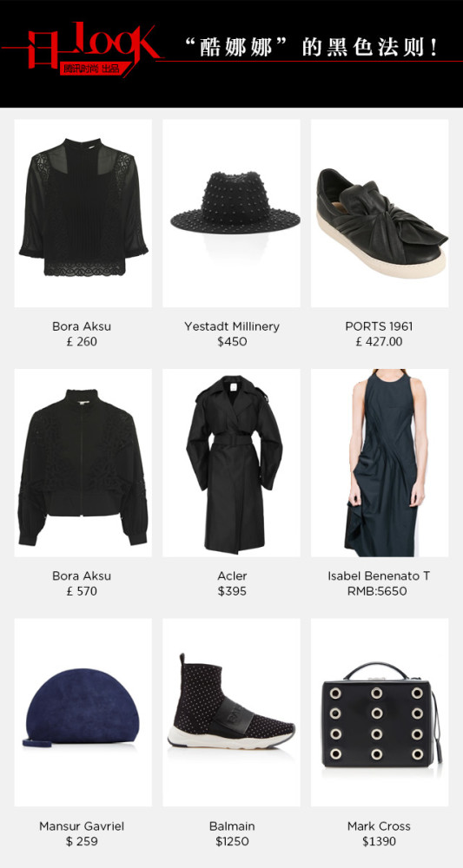Image resolution: width=463 pixels, height=868 pixels.
Task: Click the PORTS 1961 label
Action: (x=379, y=326)
